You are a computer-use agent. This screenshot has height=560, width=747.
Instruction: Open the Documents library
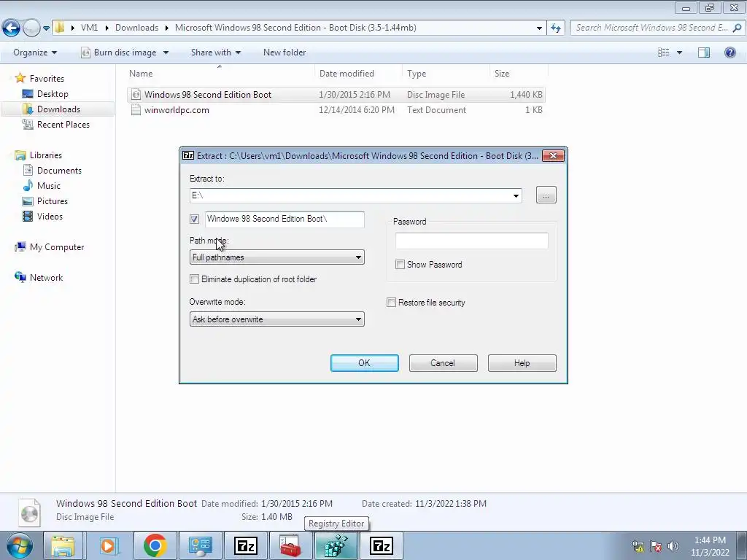coord(59,171)
